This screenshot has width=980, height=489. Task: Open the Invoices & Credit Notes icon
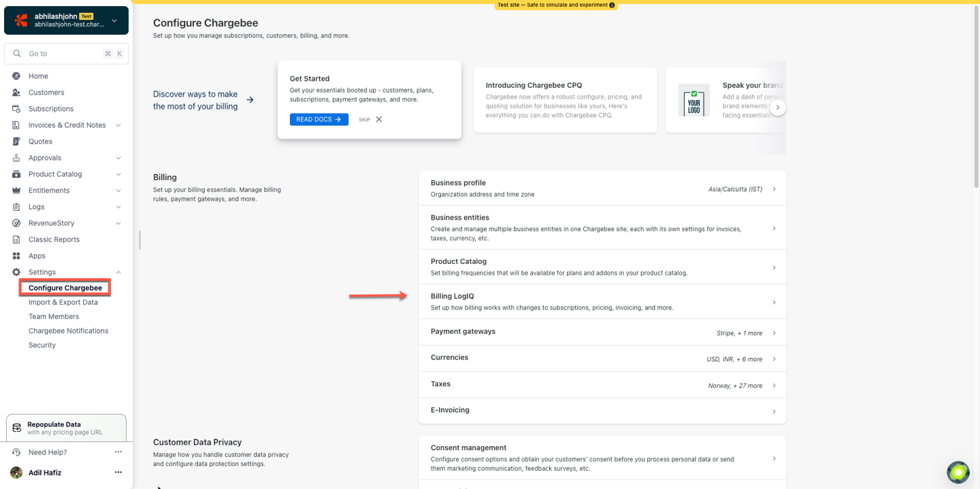(16, 125)
